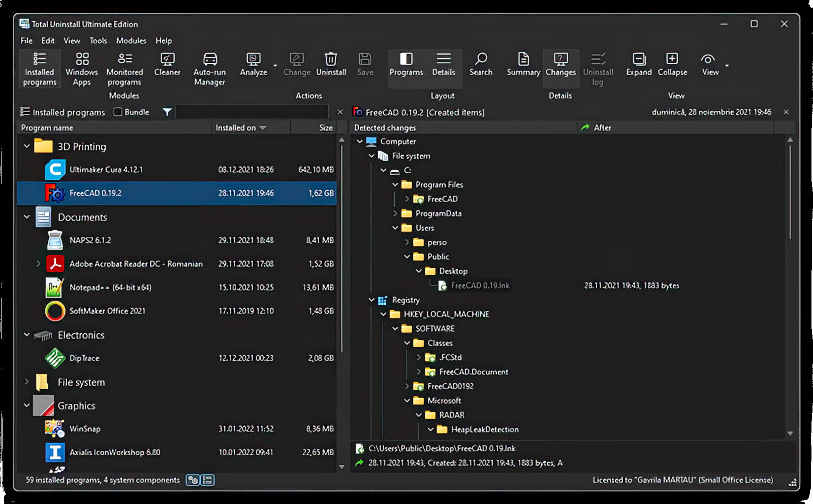This screenshot has height=504, width=813.
Task: Open Monitored programs module
Action: (124, 69)
